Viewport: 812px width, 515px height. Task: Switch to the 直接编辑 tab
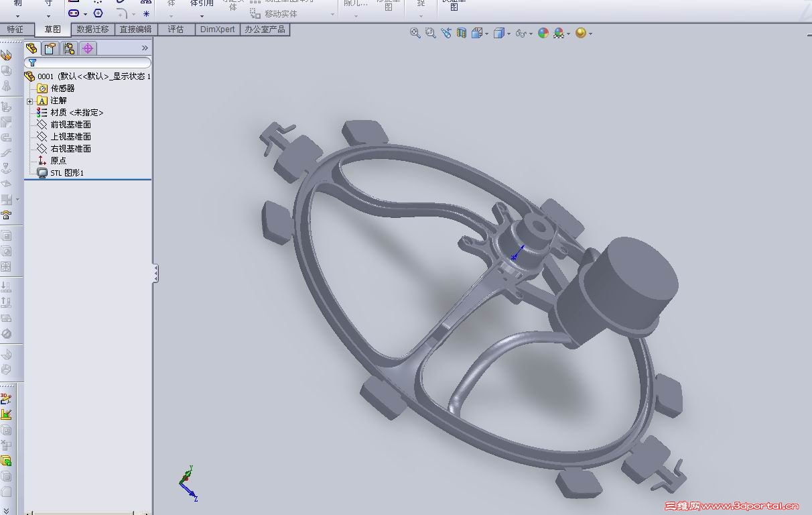(135, 30)
